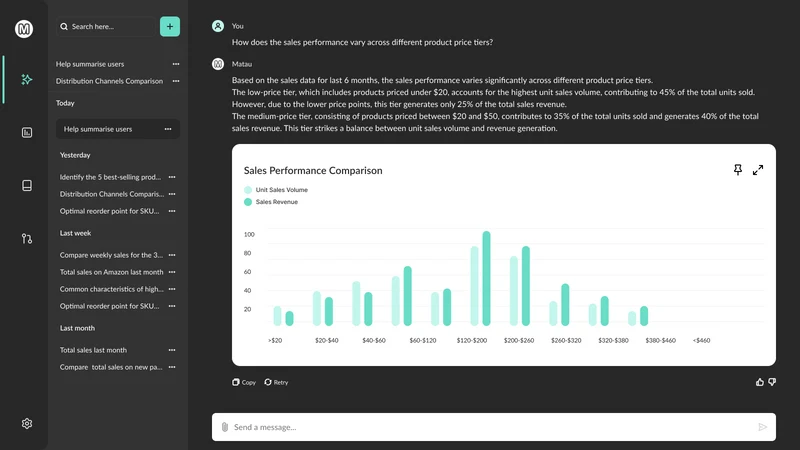Open the Matau logo home icon
The height and width of the screenshot is (450, 800).
pyautogui.click(x=24, y=29)
